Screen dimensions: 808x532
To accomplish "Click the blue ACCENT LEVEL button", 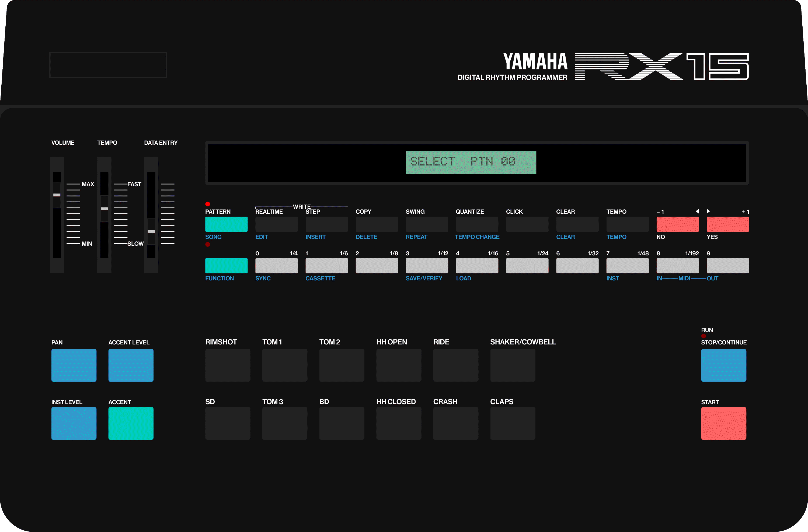I will point(131,365).
